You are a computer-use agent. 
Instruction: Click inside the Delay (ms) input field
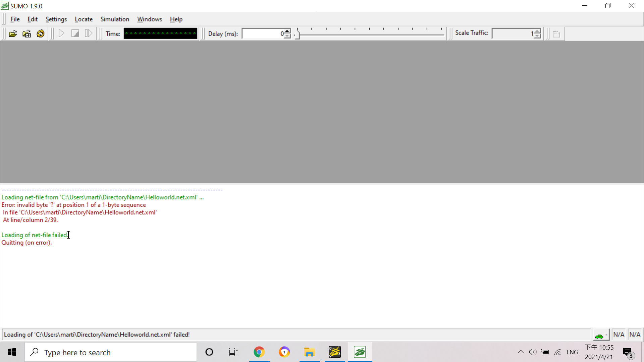[262, 34]
